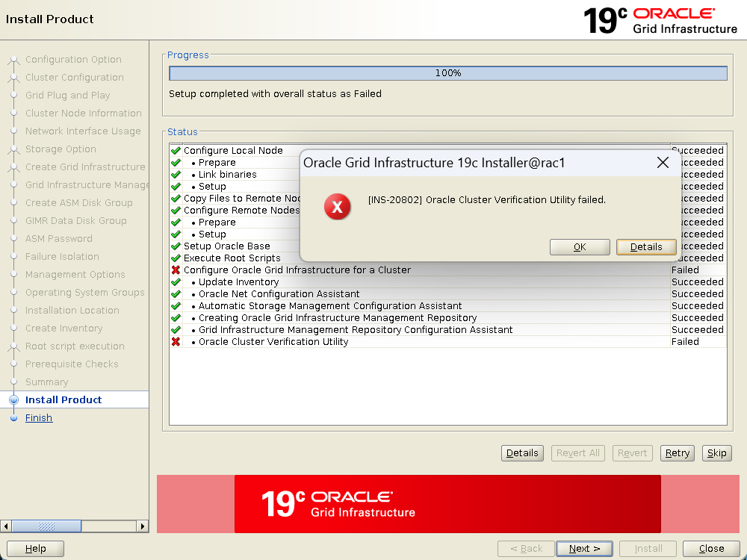
Task: Close the Installer@rac1 error dialog
Action: (x=662, y=163)
